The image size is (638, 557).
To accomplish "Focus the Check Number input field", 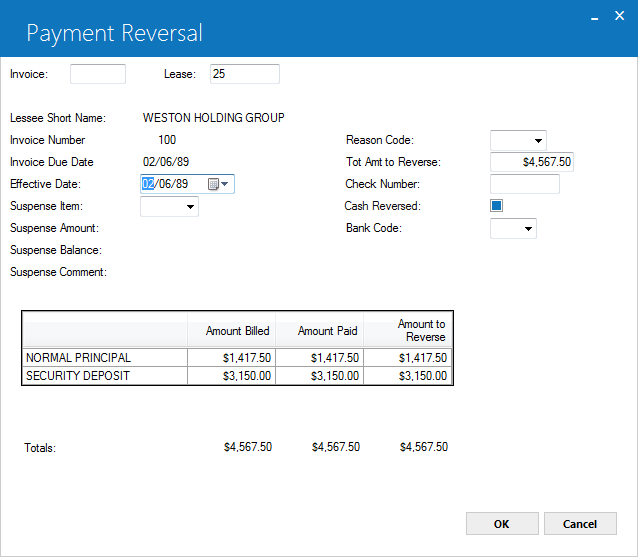I will (524, 184).
